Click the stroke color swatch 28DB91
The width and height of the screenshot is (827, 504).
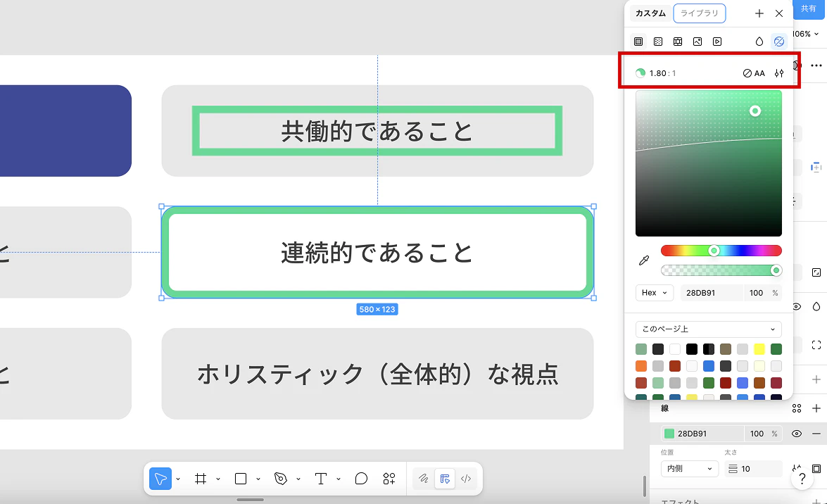click(x=669, y=434)
